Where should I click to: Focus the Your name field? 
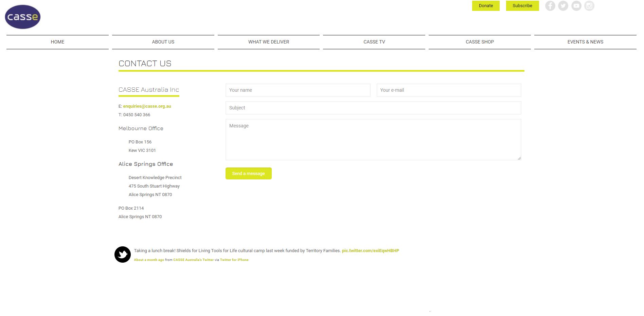(x=298, y=90)
